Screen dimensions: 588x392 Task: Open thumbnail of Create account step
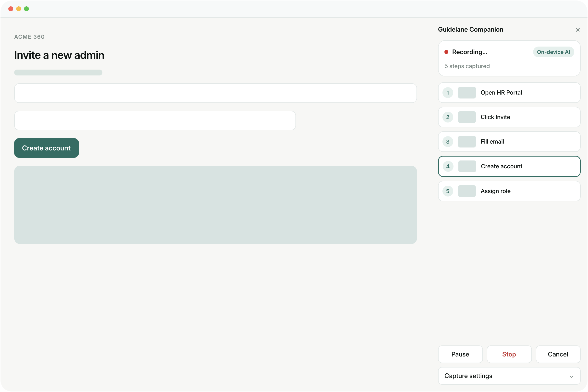467,166
